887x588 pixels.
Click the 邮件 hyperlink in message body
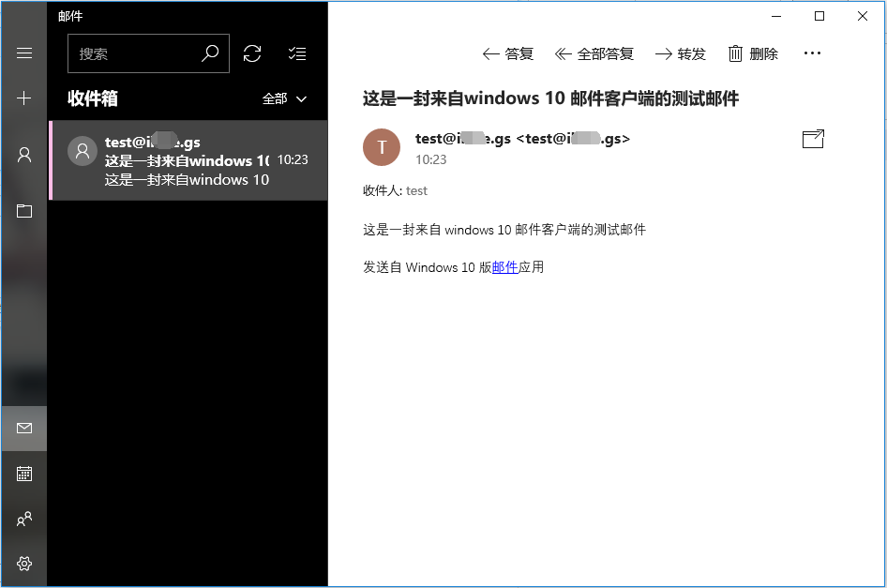click(504, 267)
